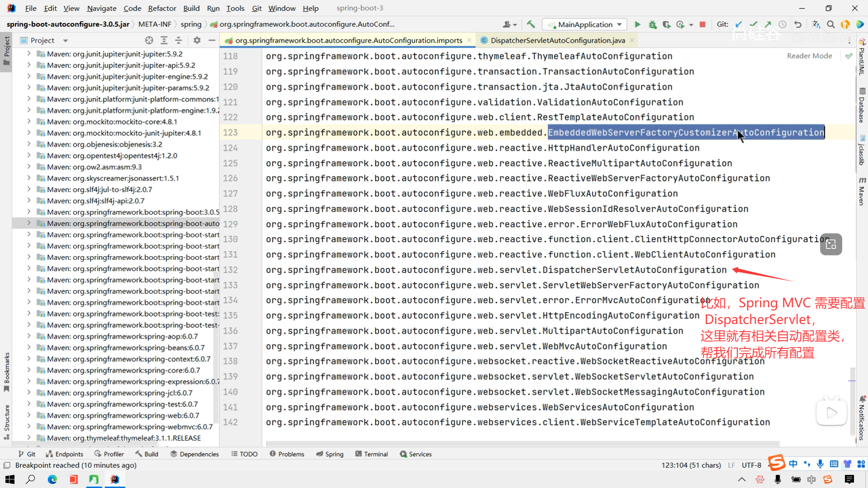Open the Project view mode dropdown arrow
Image resolution: width=868 pixels, height=488 pixels.
(x=66, y=41)
